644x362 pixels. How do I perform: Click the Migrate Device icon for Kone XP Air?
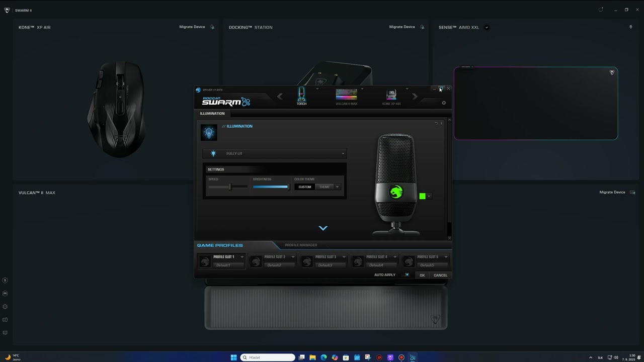tap(212, 27)
